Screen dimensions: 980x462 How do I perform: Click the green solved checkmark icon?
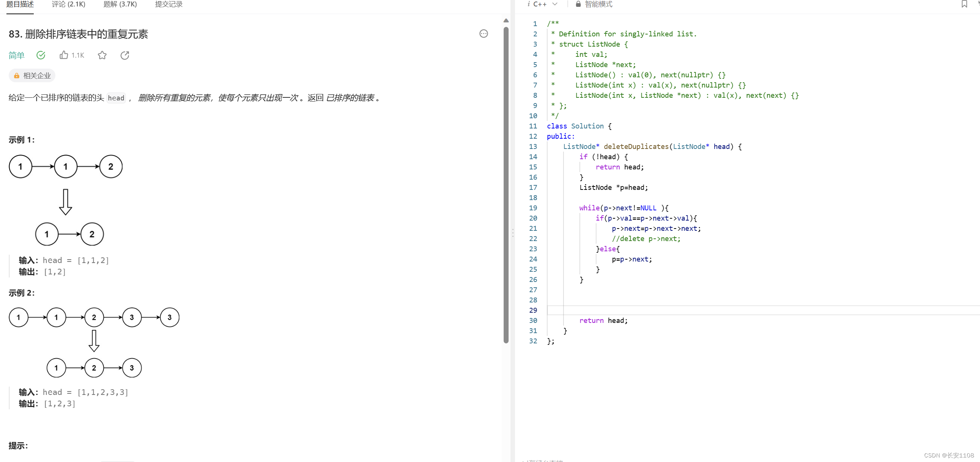41,55
